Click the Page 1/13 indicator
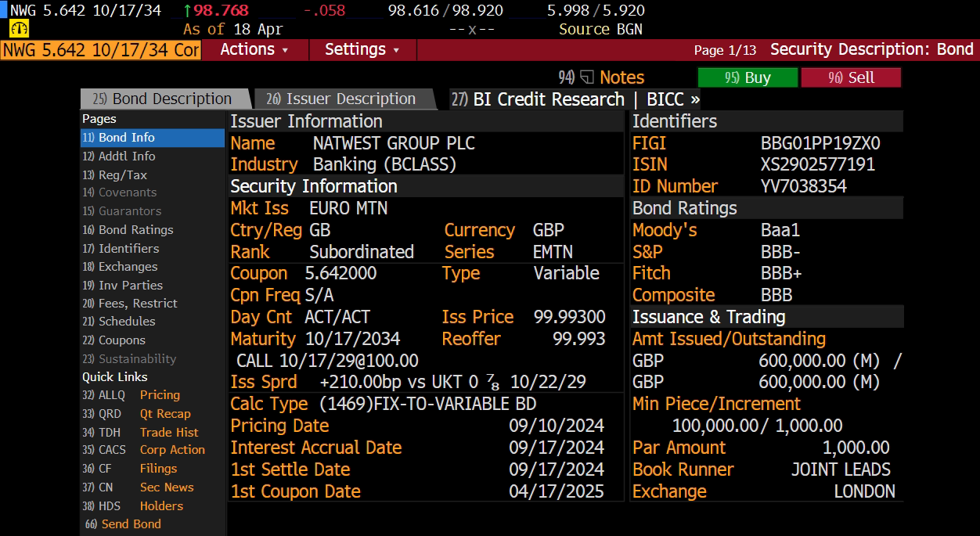The width and height of the screenshot is (980, 536). pyautogui.click(x=725, y=50)
